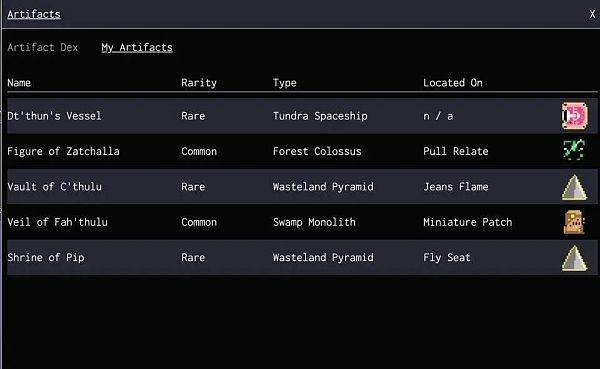Sort artifacts by the Name column header
The height and width of the screenshot is (369, 600).
pos(19,83)
